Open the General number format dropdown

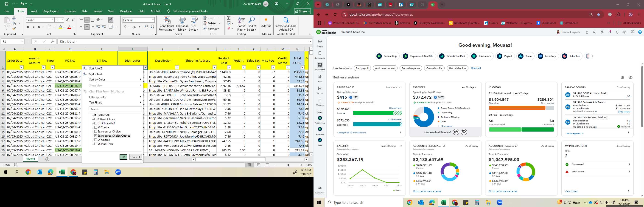153,20
